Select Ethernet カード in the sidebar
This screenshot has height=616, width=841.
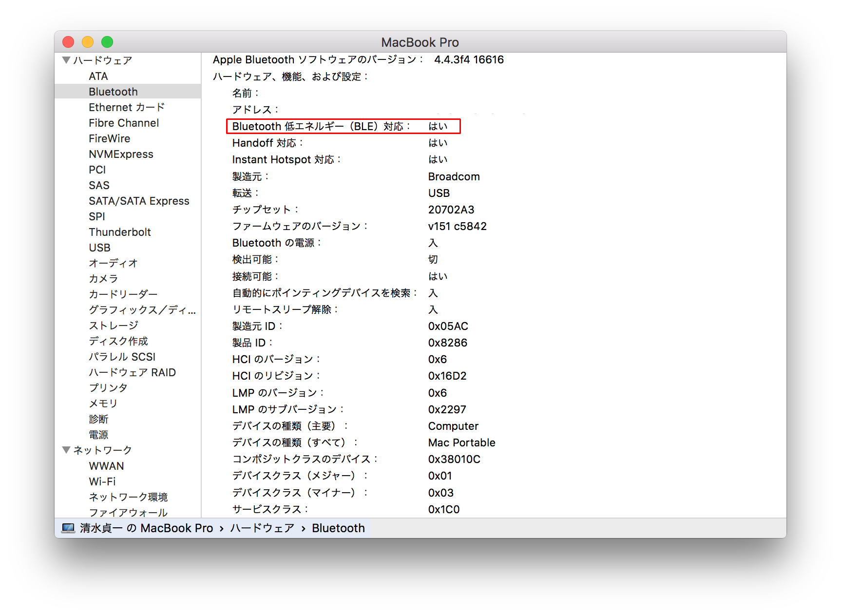pos(127,107)
